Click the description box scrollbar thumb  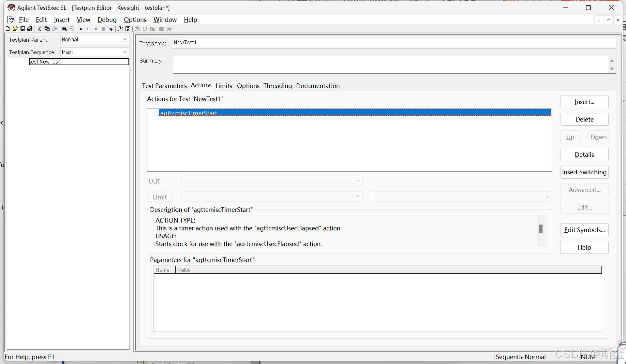pos(541,229)
